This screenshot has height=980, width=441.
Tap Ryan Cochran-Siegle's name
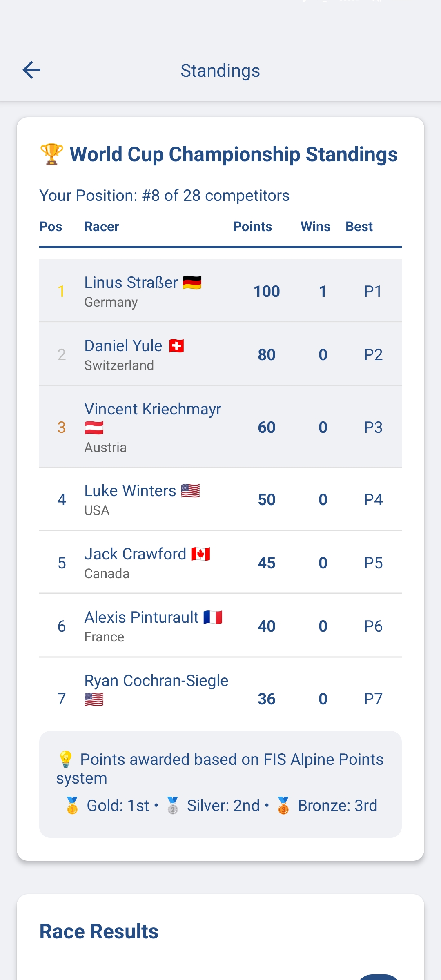point(156,681)
